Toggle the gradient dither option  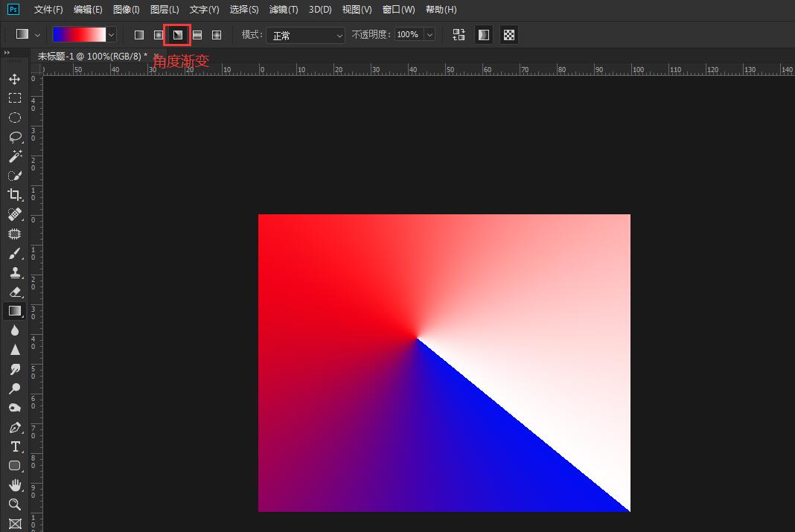pos(484,35)
